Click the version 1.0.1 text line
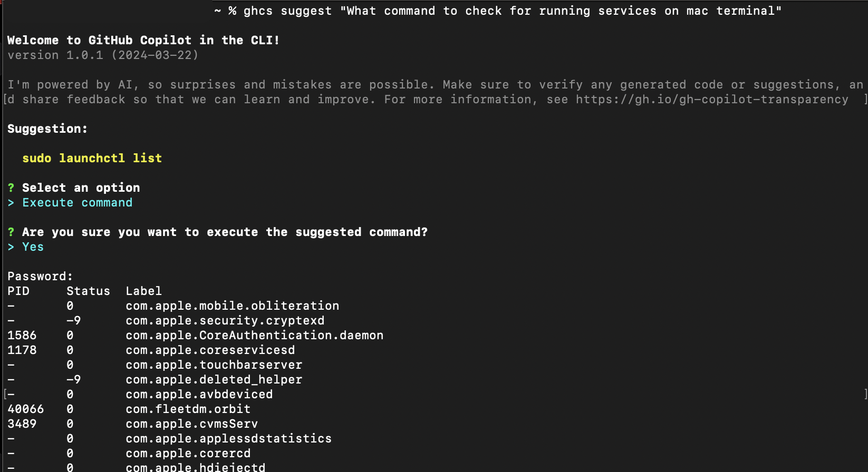 (x=103, y=55)
